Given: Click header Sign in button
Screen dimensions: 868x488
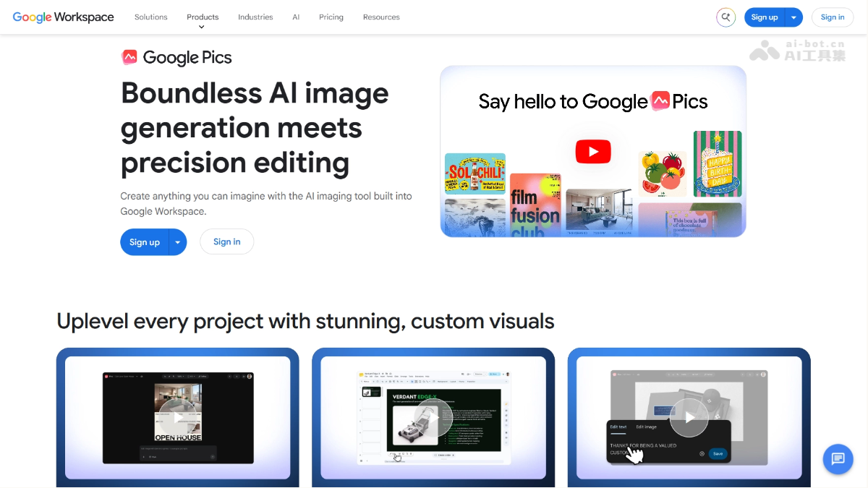Looking at the screenshot, I should point(833,17).
